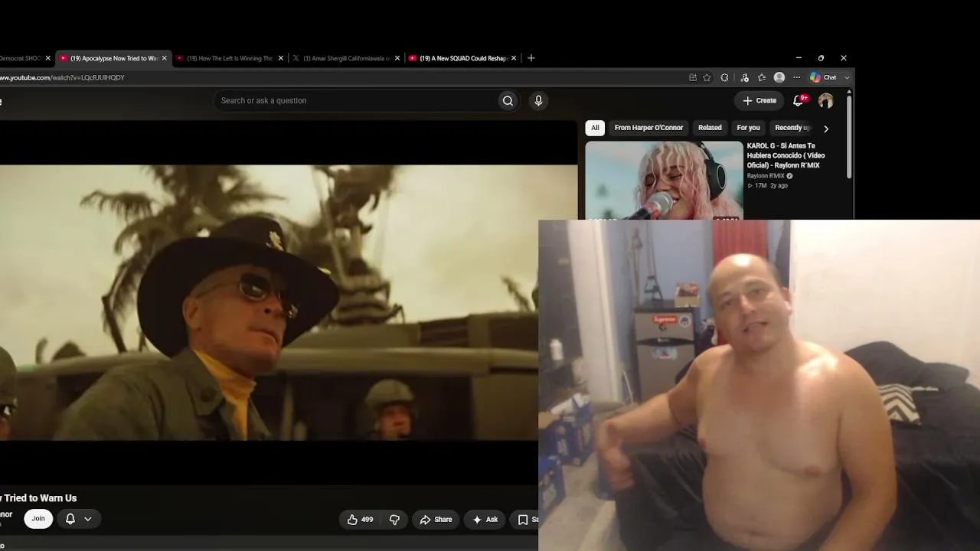Select the For you filter chip
The image size is (980, 551).
point(748,128)
